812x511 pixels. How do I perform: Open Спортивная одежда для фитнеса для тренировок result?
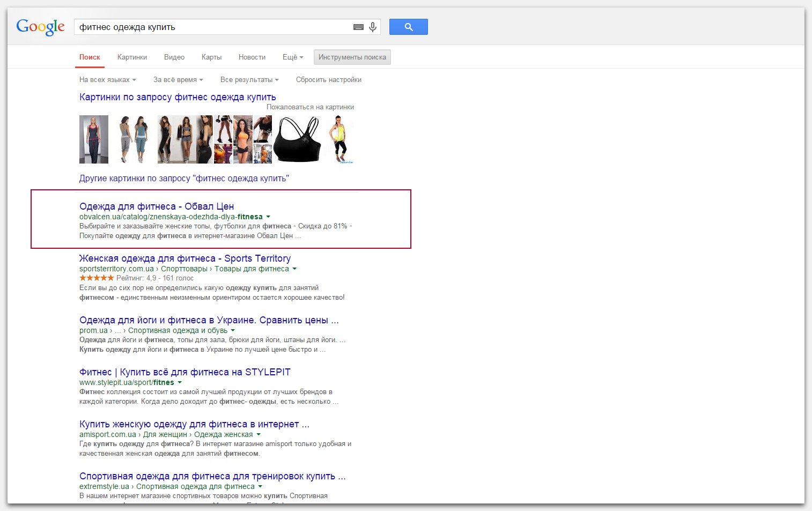212,476
